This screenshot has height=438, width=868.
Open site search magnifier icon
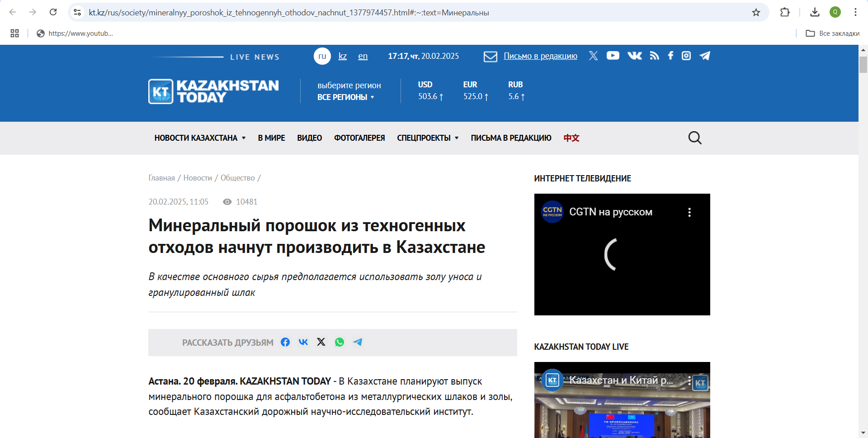[694, 138]
